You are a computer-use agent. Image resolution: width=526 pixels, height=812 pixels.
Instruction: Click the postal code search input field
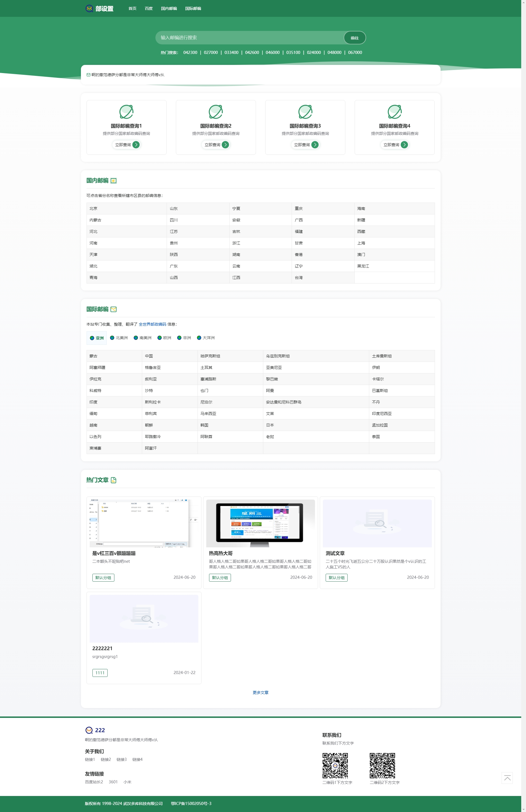coord(249,38)
